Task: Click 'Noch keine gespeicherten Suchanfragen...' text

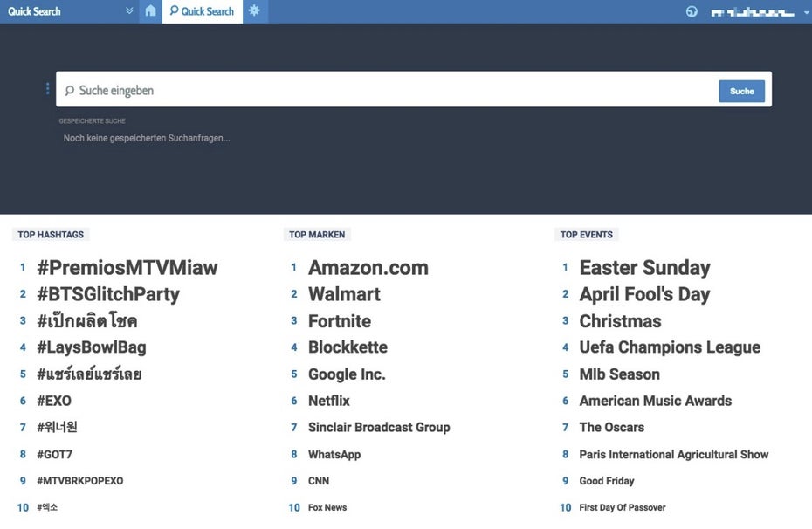Action: click(x=147, y=138)
